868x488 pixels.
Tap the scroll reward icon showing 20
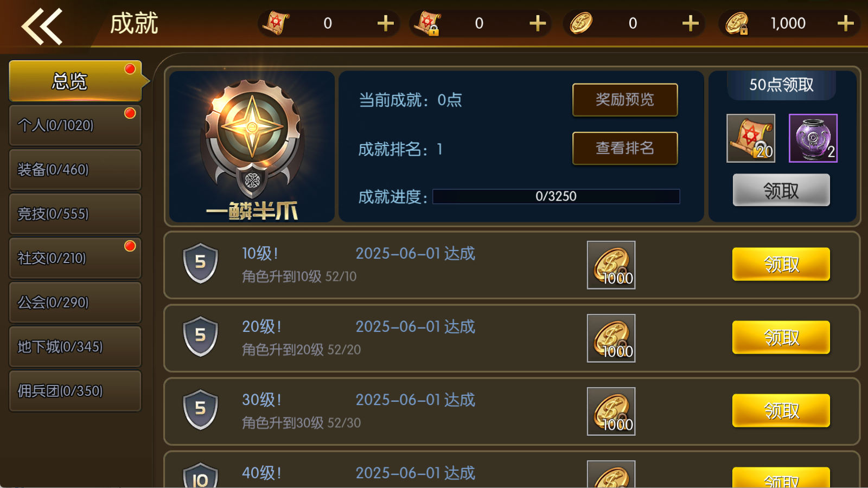coord(751,138)
